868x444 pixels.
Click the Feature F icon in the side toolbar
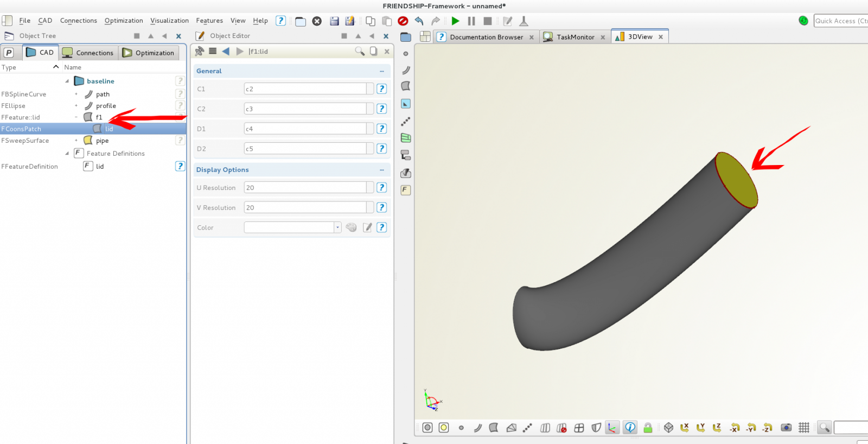[406, 190]
